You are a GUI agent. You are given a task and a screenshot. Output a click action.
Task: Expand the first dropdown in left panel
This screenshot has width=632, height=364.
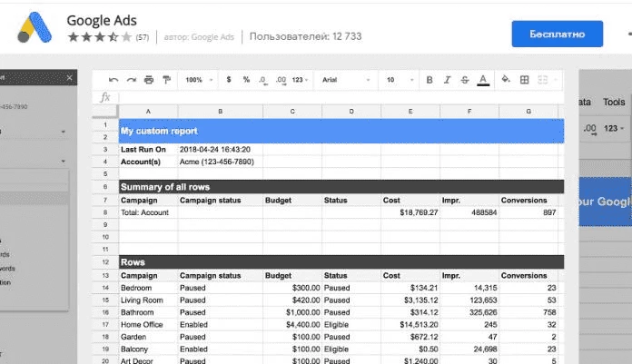(64, 132)
